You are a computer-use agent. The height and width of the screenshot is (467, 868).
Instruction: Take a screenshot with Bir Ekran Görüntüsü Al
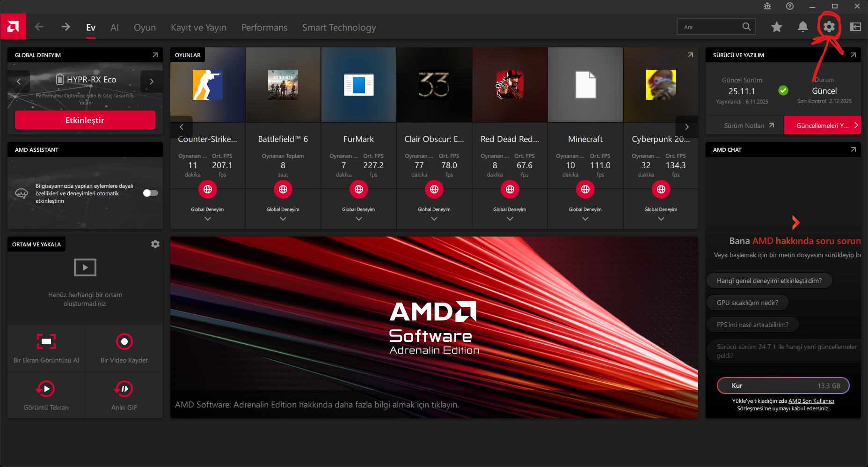(46, 348)
